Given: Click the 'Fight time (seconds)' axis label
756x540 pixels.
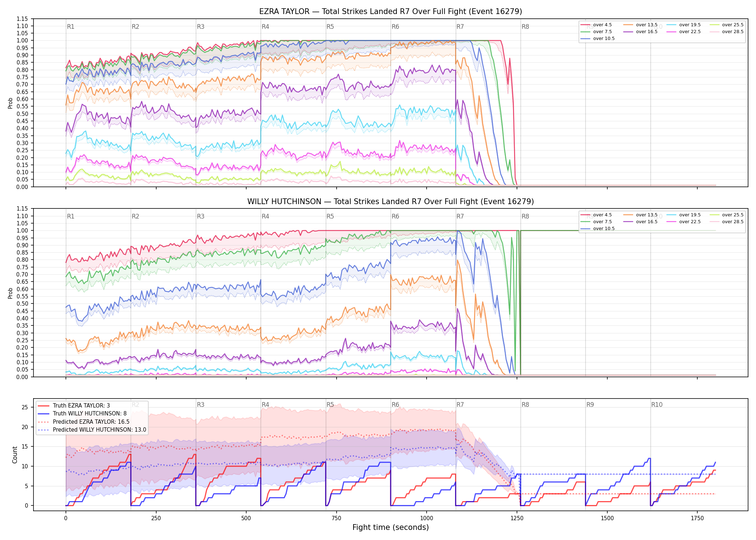Looking at the screenshot, I should click(391, 527).
